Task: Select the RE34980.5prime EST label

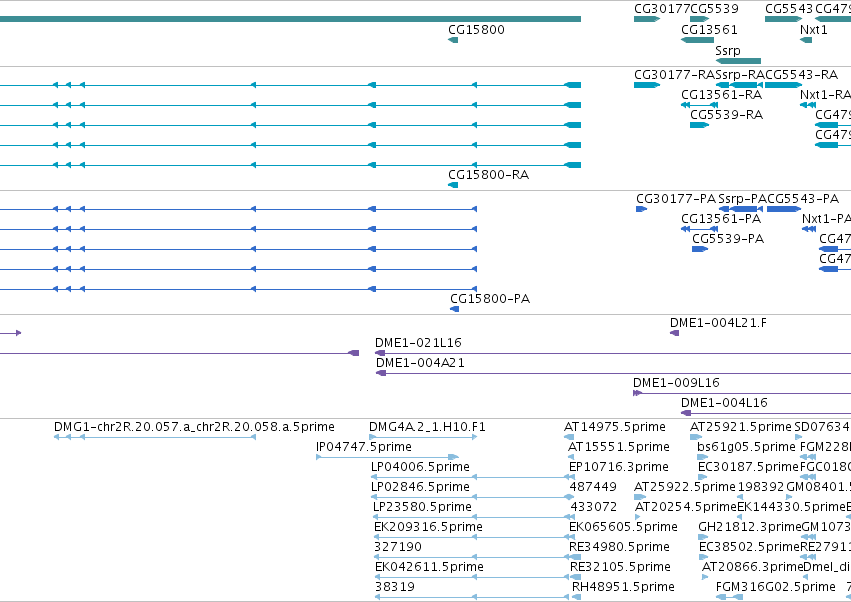Action: pos(620,547)
